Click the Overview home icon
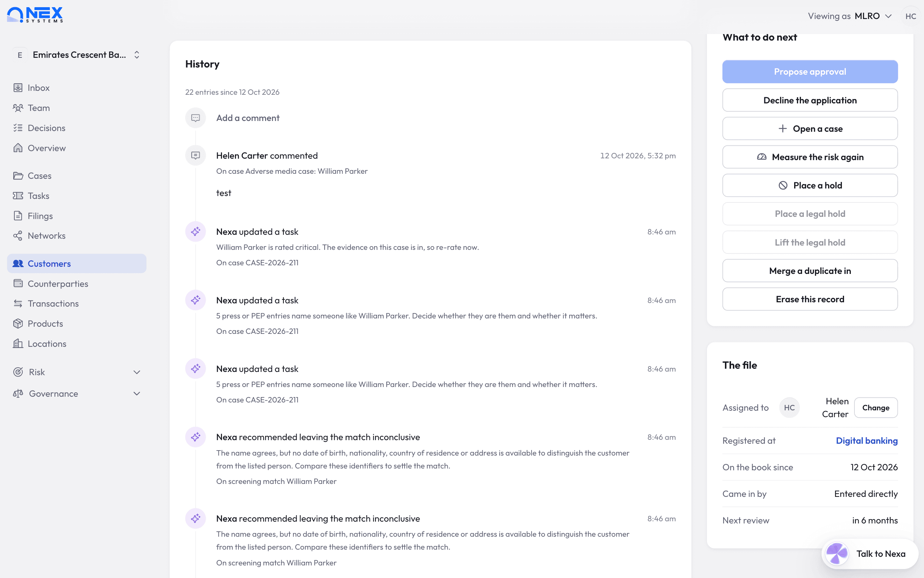 coord(18,148)
